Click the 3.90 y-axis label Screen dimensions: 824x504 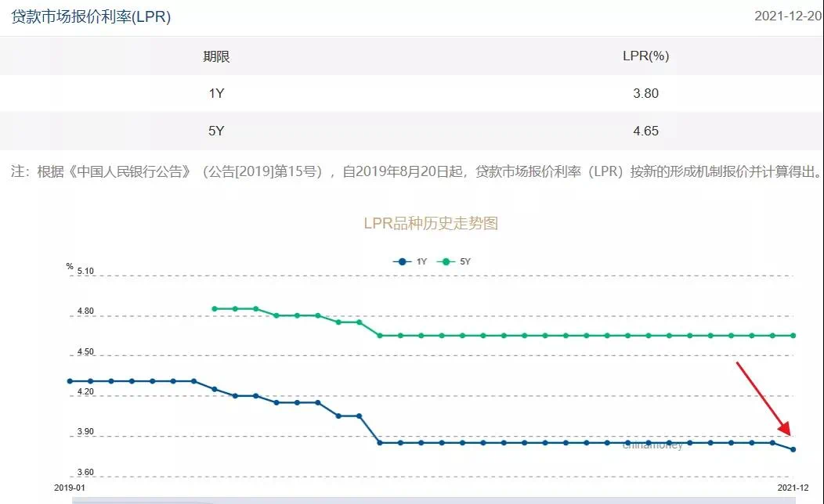point(85,431)
